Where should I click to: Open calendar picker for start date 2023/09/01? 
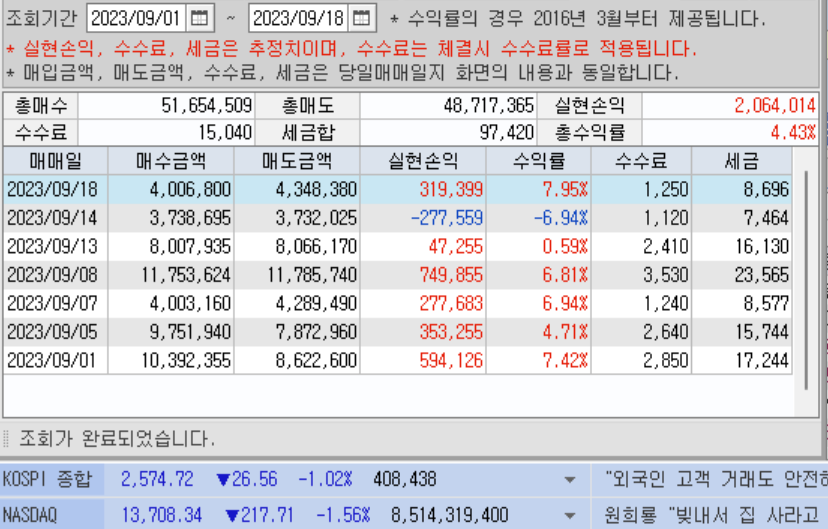click(x=199, y=18)
